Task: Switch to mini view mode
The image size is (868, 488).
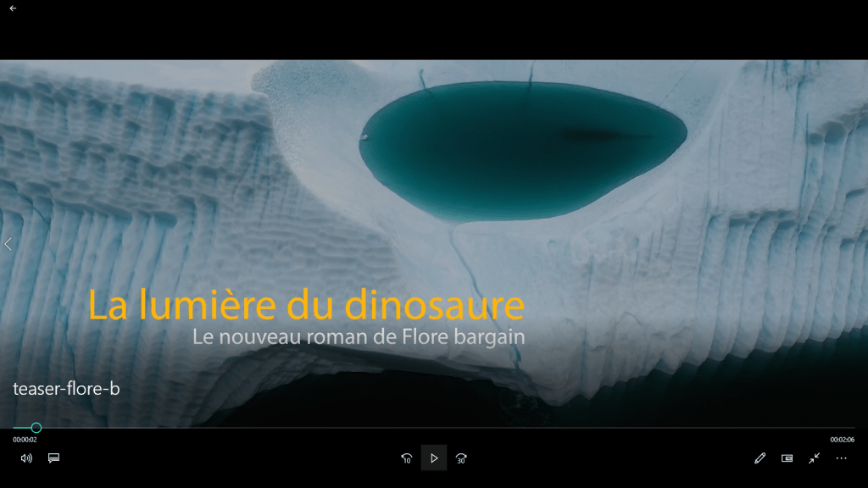Action: pyautogui.click(x=787, y=458)
